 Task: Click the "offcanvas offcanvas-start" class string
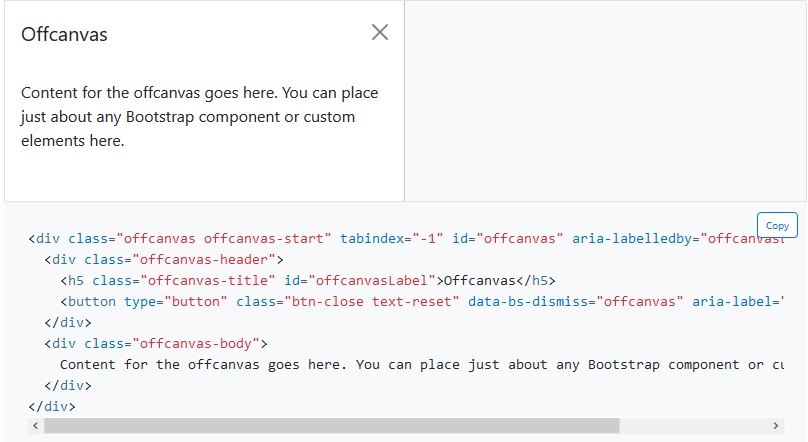tap(224, 238)
